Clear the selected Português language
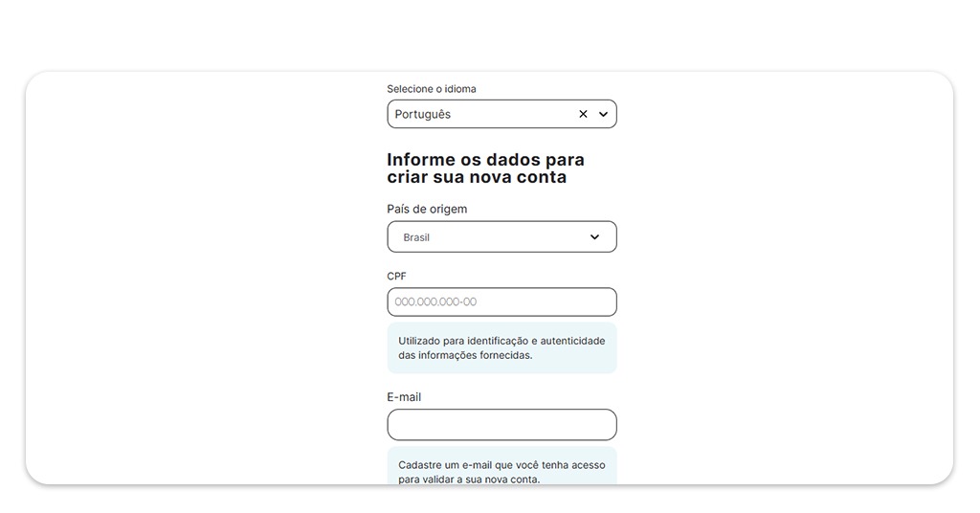 [x=583, y=114]
